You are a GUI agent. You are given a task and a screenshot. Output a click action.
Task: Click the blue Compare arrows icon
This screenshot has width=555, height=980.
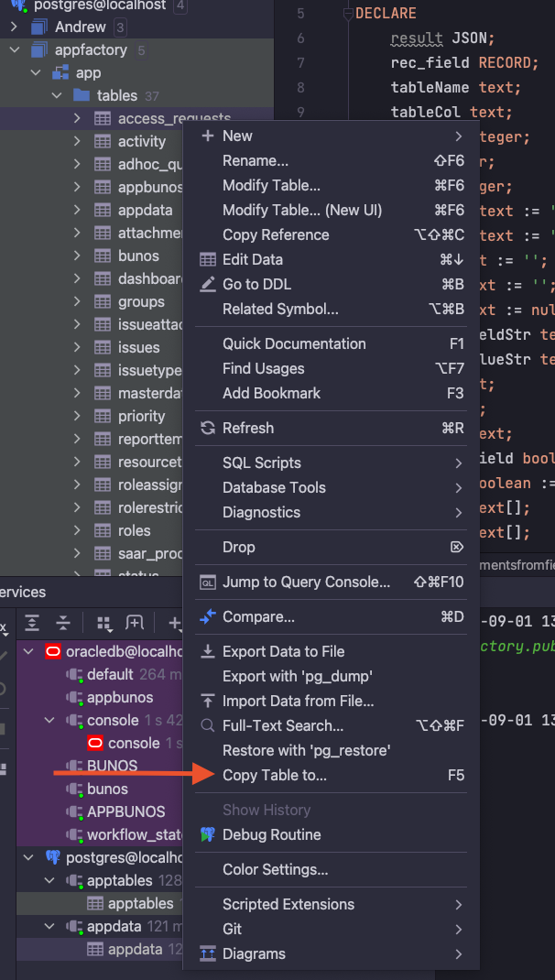(x=208, y=617)
